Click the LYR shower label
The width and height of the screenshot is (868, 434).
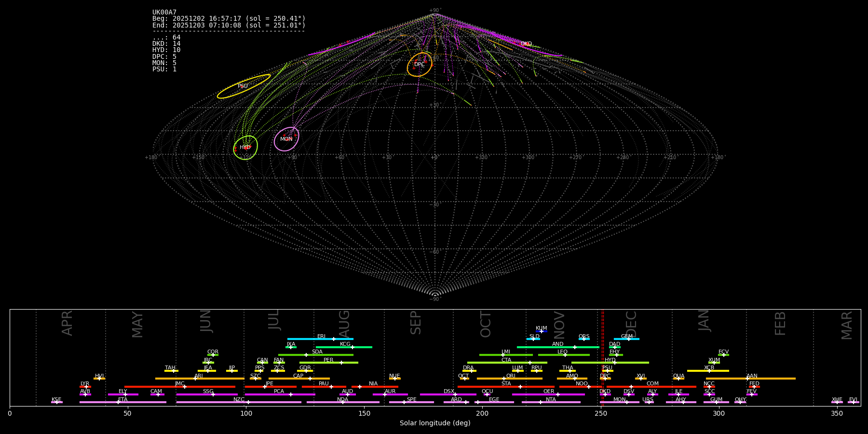85,384
